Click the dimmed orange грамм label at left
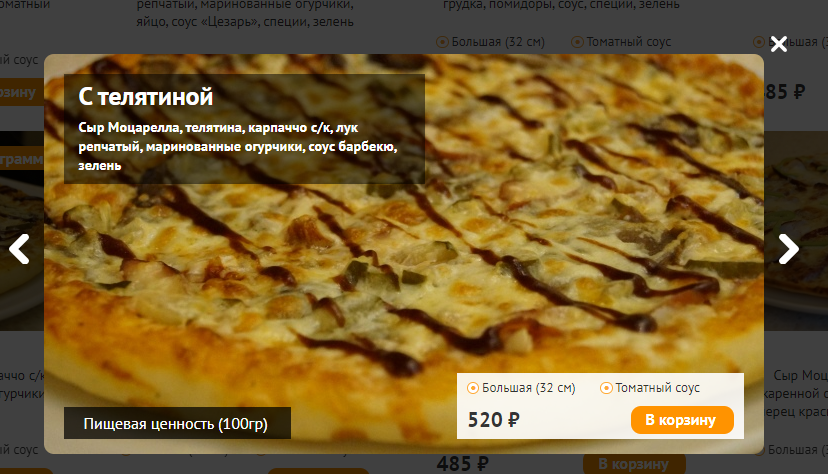 pyautogui.click(x=22, y=159)
